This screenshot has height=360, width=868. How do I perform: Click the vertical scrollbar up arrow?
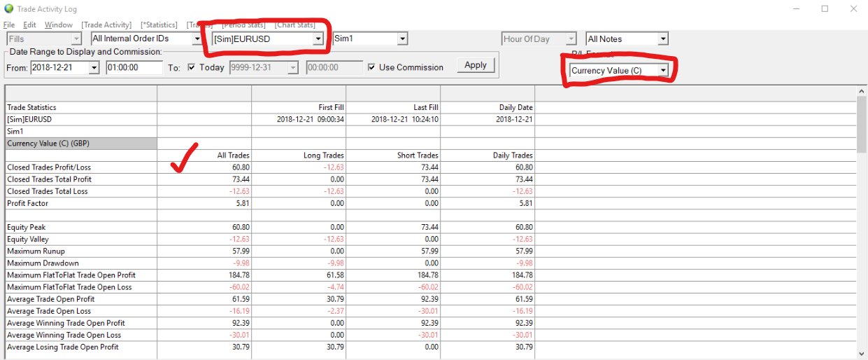(861, 92)
